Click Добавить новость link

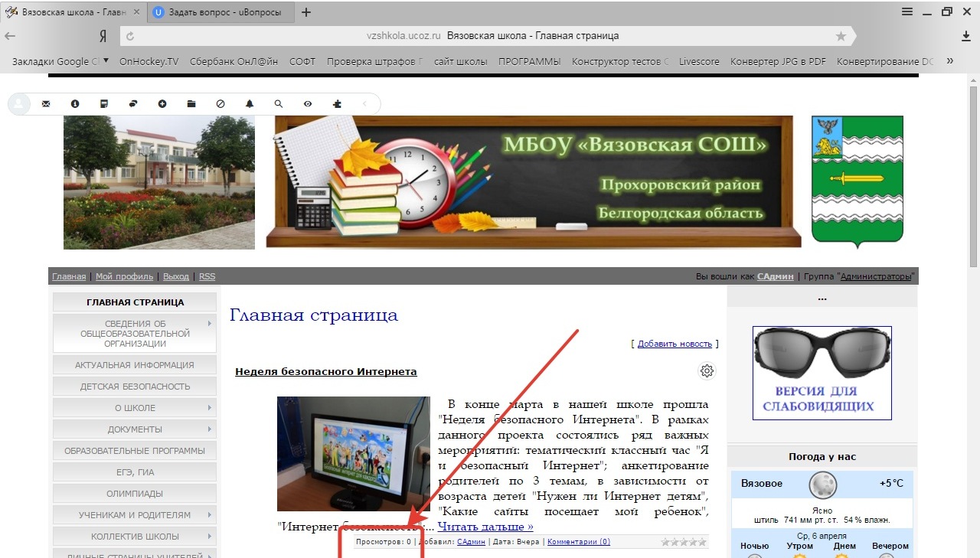click(675, 344)
